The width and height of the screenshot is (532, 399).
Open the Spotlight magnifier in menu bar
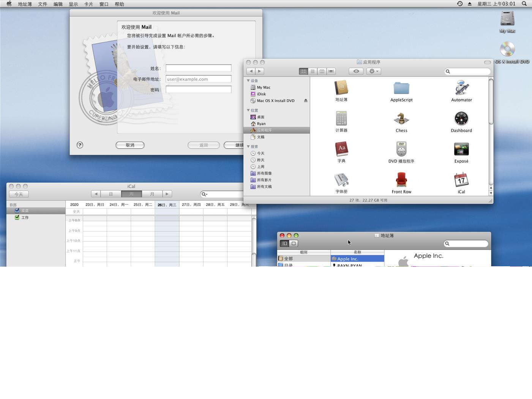point(524,4)
